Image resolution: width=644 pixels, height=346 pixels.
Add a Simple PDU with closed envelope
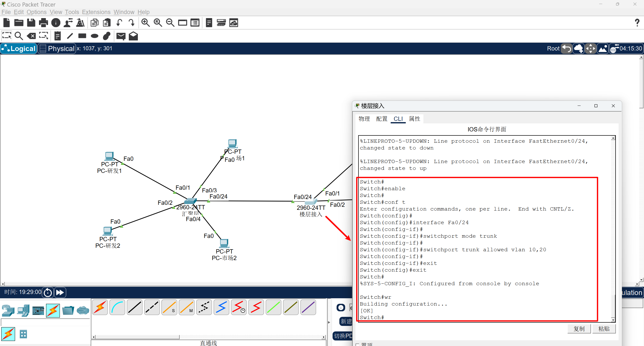(x=121, y=36)
